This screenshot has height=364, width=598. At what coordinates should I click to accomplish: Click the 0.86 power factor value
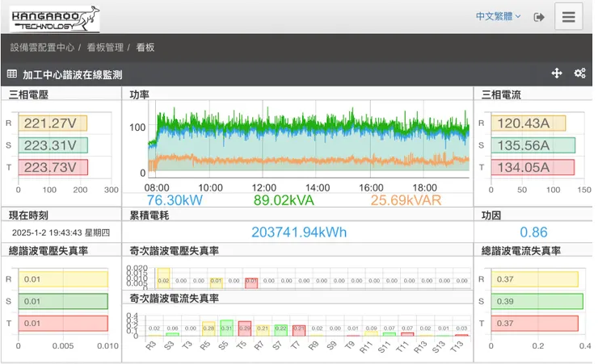[x=533, y=232]
